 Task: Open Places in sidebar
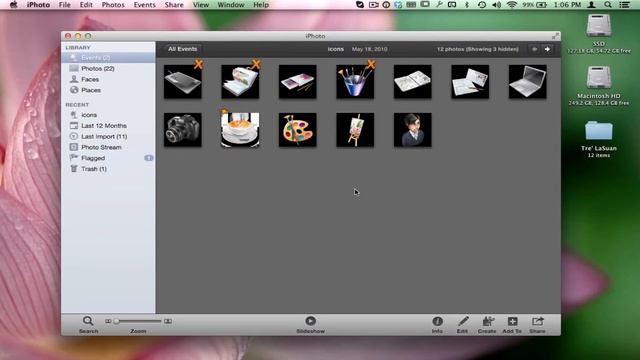click(x=108, y=90)
